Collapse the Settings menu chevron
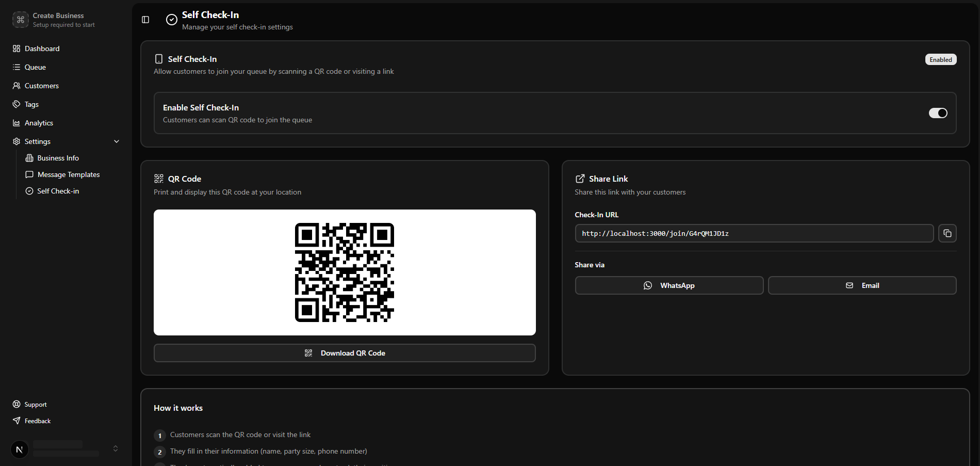The height and width of the screenshot is (466, 980). click(x=117, y=141)
